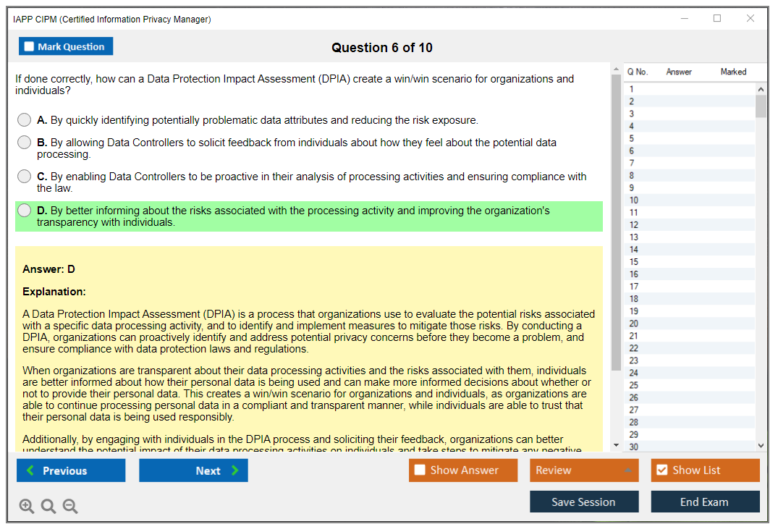
Task: Go to the Previous question
Action: click(x=71, y=470)
